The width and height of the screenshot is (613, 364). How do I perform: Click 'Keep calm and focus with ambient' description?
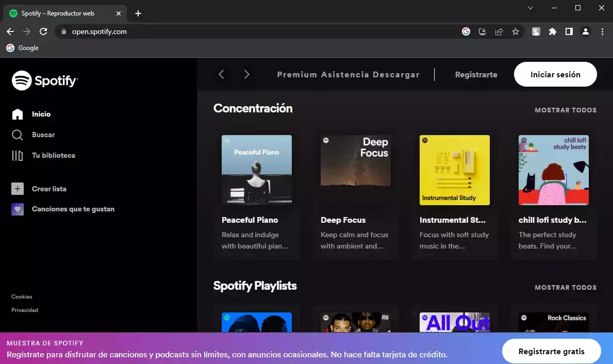coord(354,240)
